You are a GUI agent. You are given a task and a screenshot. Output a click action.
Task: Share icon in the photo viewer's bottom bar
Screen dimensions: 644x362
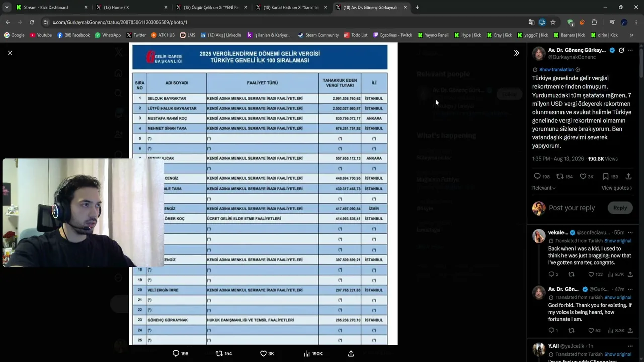click(351, 353)
